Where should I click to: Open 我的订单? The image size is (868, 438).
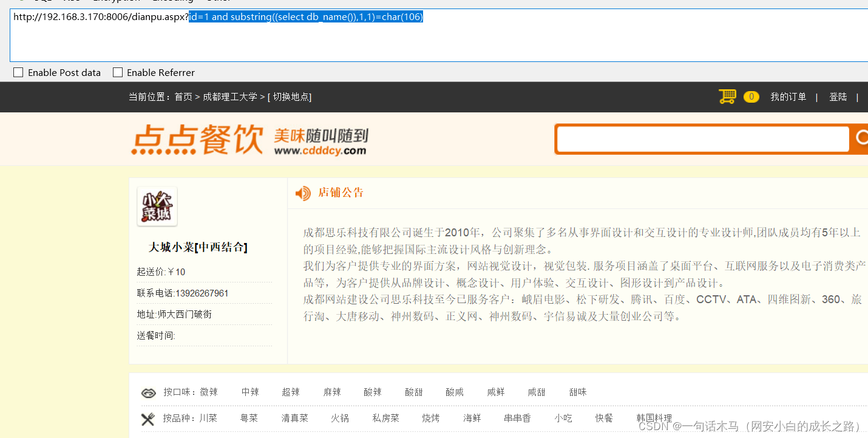(x=788, y=97)
